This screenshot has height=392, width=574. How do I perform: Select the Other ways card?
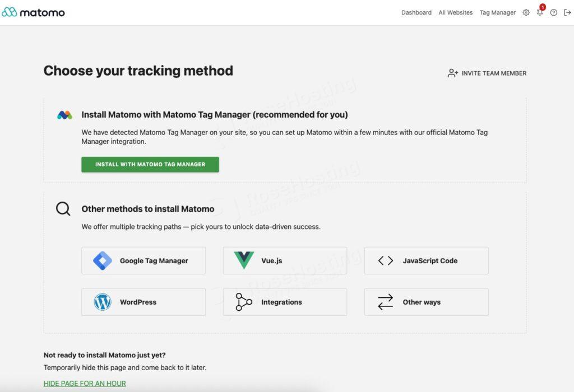(x=427, y=302)
